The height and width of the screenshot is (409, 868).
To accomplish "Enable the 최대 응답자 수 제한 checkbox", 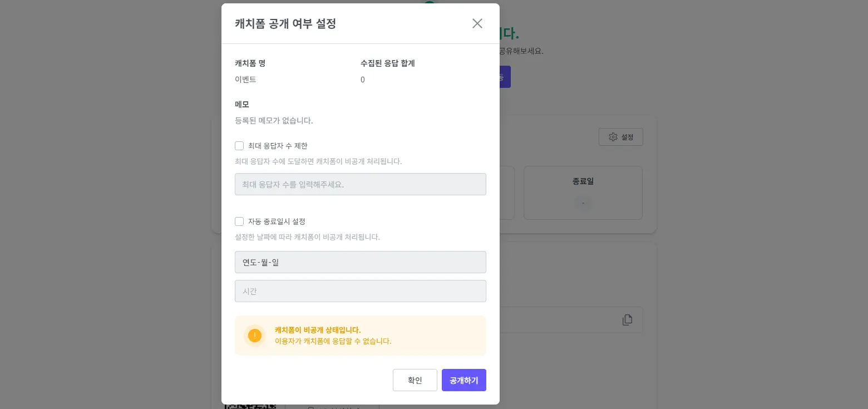I will point(239,146).
